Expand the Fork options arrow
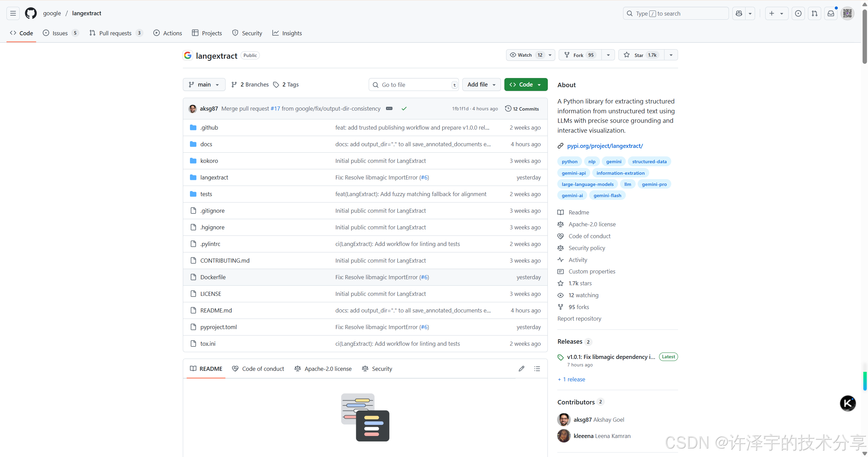868x457 pixels. pos(608,55)
